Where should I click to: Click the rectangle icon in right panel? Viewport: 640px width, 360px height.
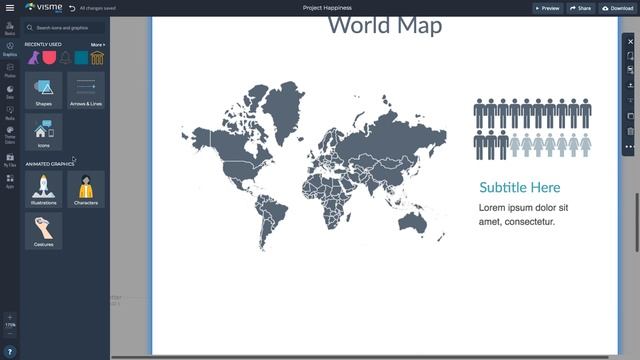click(630, 116)
